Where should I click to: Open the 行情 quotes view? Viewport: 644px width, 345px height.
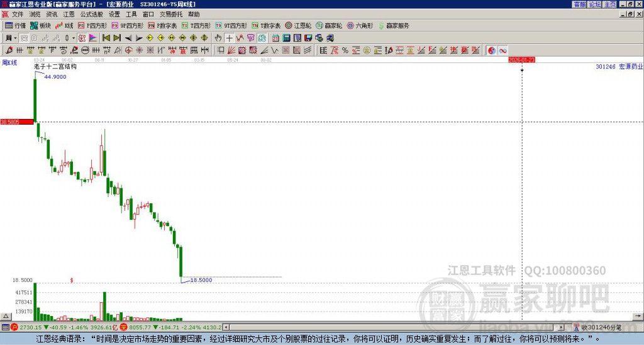tap(15, 25)
